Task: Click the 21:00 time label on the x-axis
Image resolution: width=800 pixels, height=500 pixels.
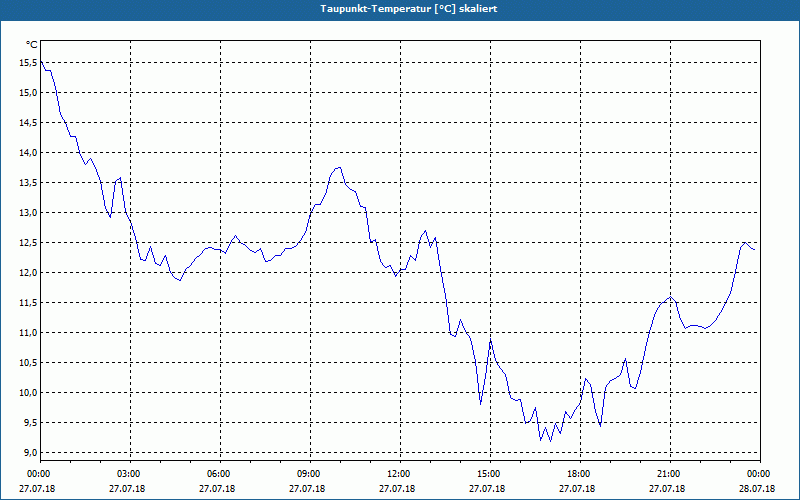Action: (x=670, y=474)
